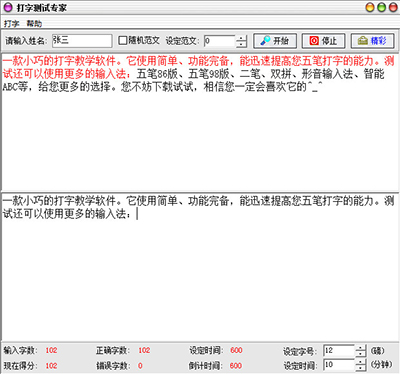Decrease the 设定范文 value with down arrow
The width and height of the screenshot is (400, 374).
[241, 44]
